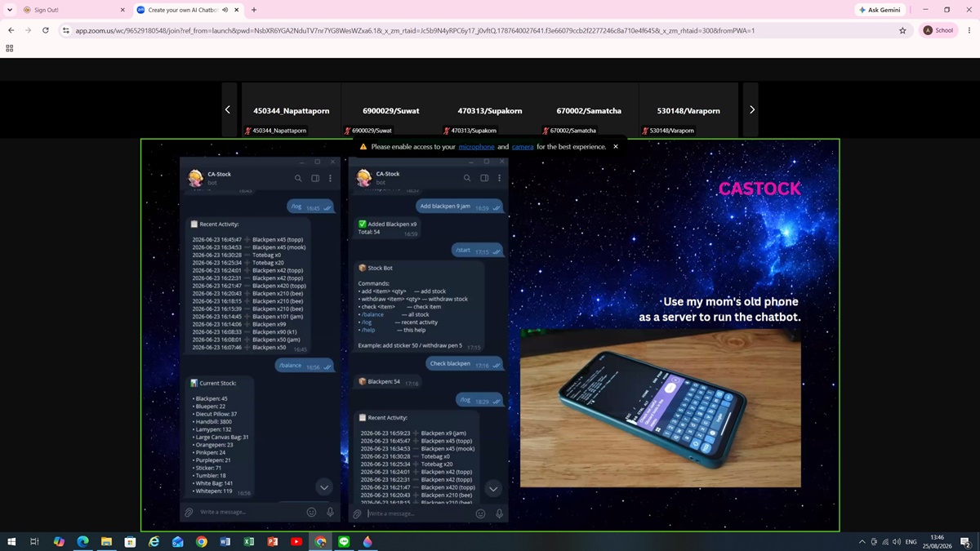Show hidden system tray icons
The height and width of the screenshot is (551, 980).
coord(862,541)
